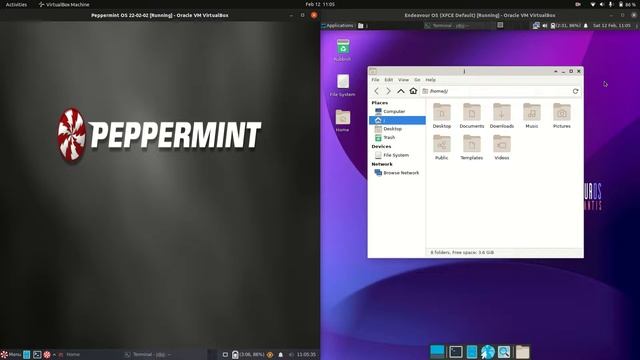
Task: Click file manager status bar text
Action: pos(462,253)
